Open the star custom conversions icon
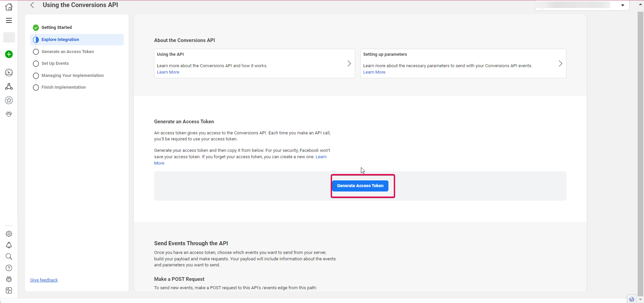The height and width of the screenshot is (303, 644). 9,100
